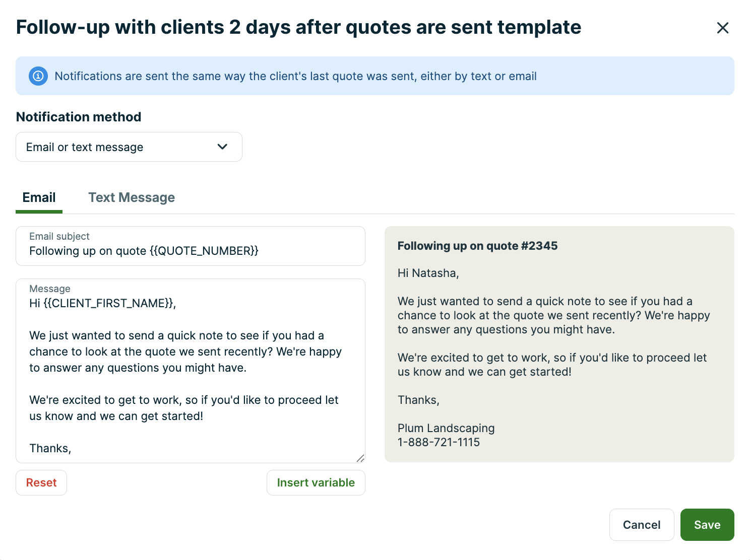
Task: Focus the Email subject field
Action: 190,251
